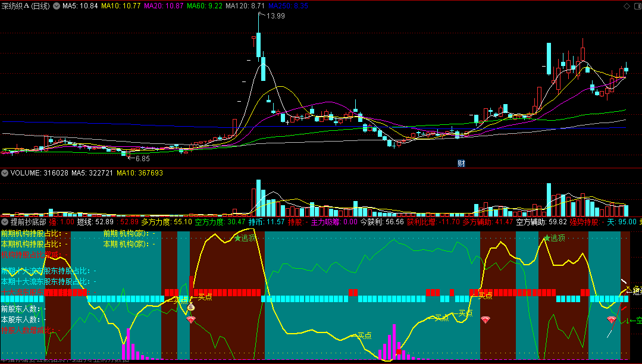The height and width of the screenshot is (364, 642).
Task: Click the money bag icon in the indicator panel
Action: coord(191,307)
